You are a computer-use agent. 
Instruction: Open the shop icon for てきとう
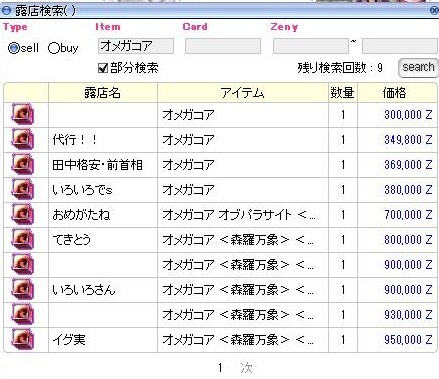[23, 239]
